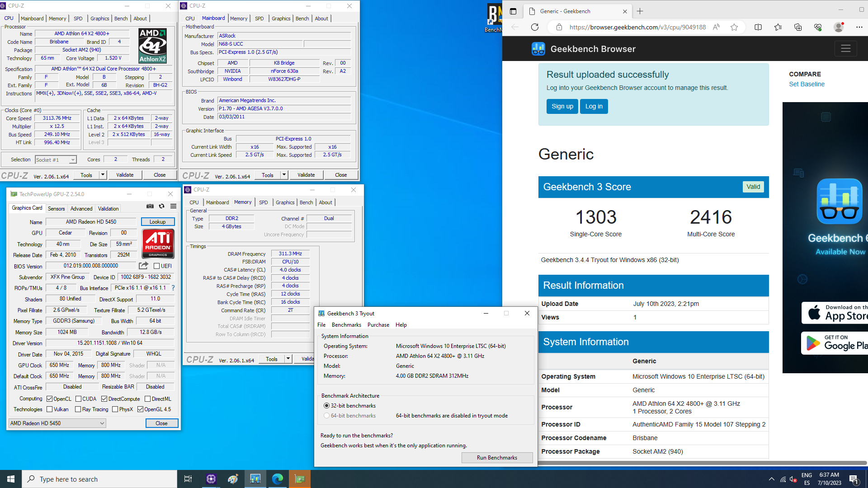Viewport: 868px width, 488px height.
Task: Open Edge settings and more menu
Action: coord(859,27)
